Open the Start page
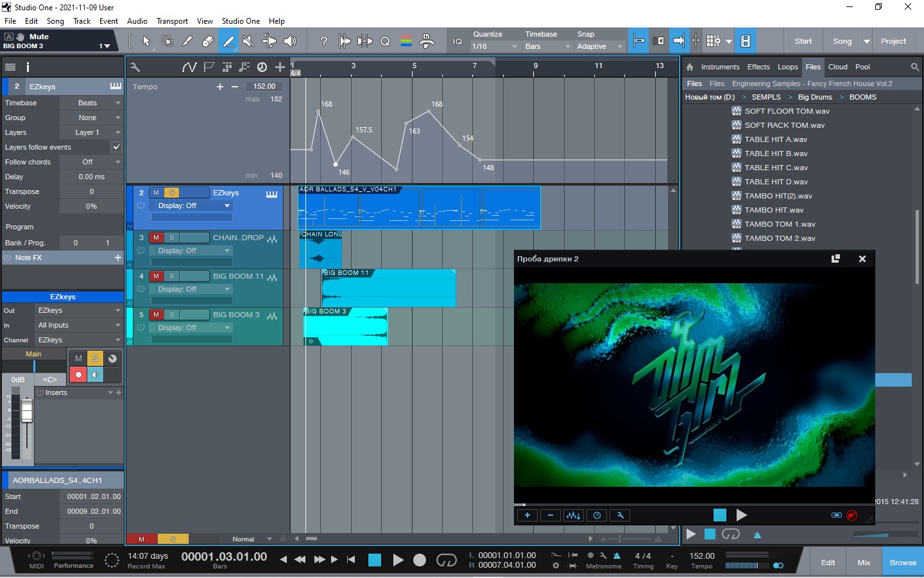The image size is (924, 578). (803, 41)
